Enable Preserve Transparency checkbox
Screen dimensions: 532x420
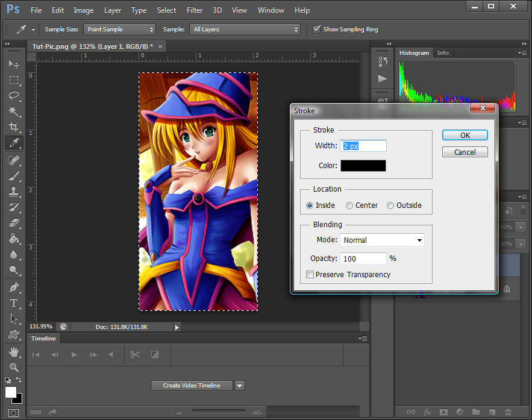click(310, 274)
